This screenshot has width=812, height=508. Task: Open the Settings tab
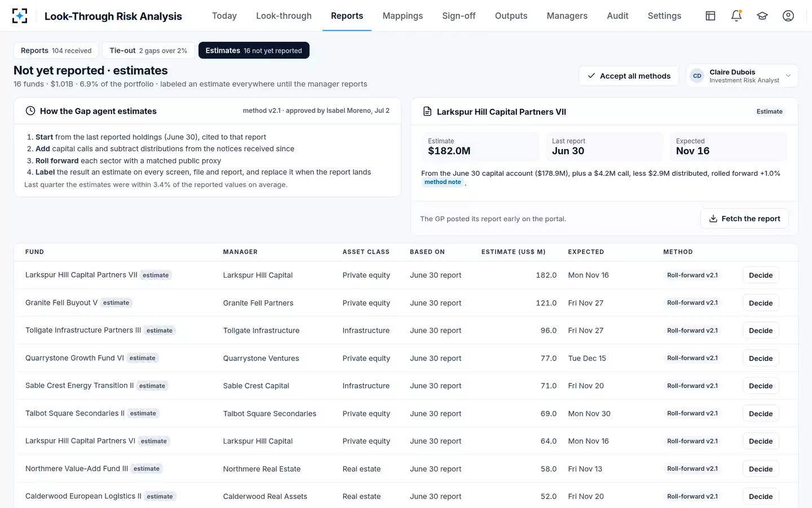(664, 16)
